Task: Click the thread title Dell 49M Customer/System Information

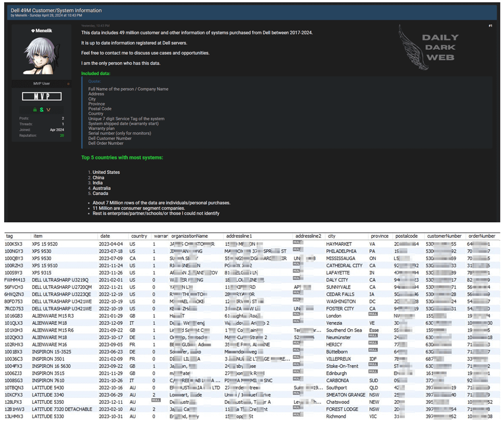Action: [56, 10]
